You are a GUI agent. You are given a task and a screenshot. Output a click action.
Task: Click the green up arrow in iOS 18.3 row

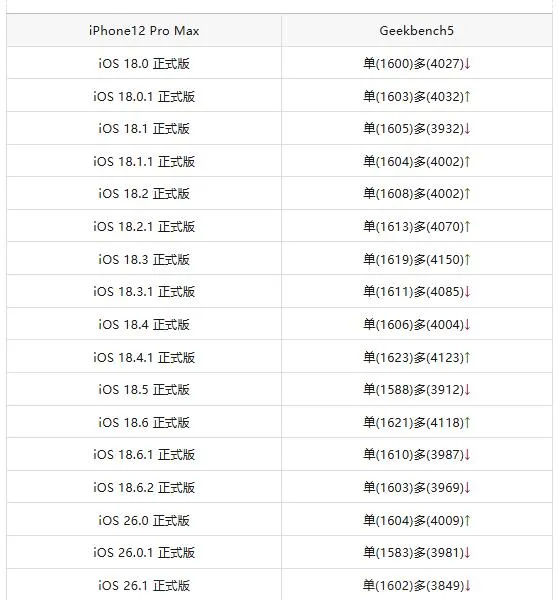[467, 259]
